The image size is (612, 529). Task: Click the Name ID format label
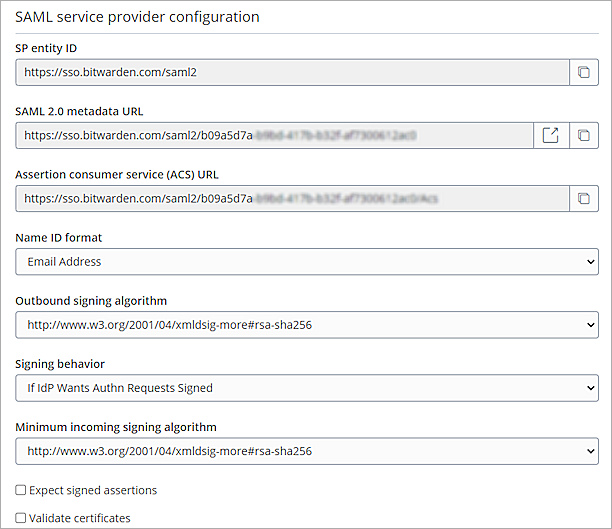[x=59, y=238]
